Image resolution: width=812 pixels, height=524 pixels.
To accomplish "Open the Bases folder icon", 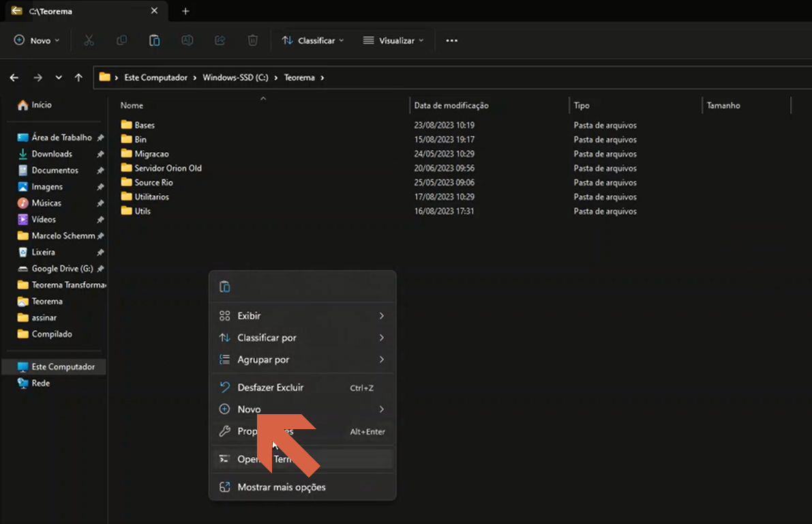I will (126, 124).
